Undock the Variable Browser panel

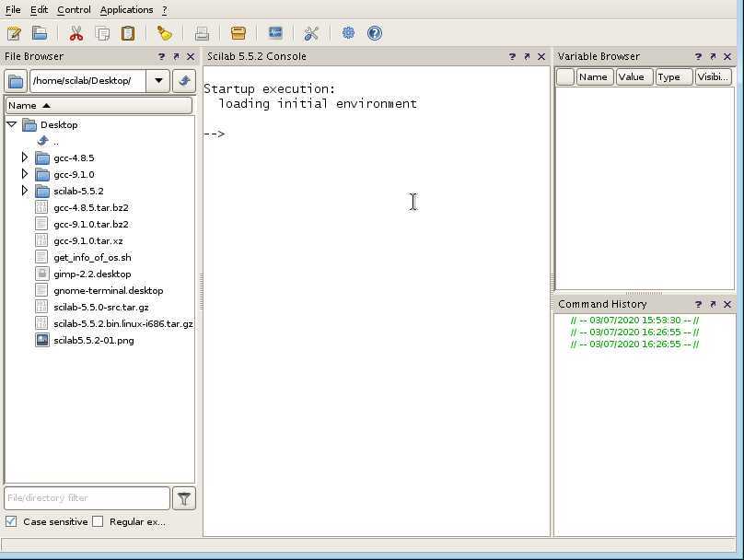(x=713, y=56)
